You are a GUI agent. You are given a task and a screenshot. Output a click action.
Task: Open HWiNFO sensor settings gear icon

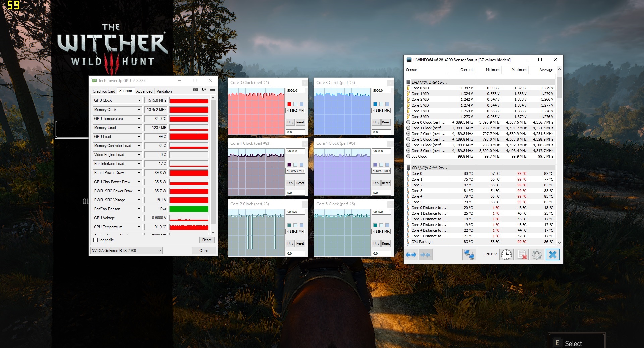coord(537,255)
